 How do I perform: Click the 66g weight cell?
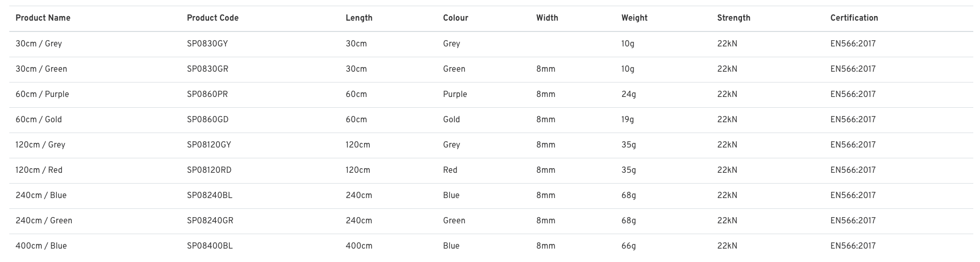pyautogui.click(x=629, y=246)
